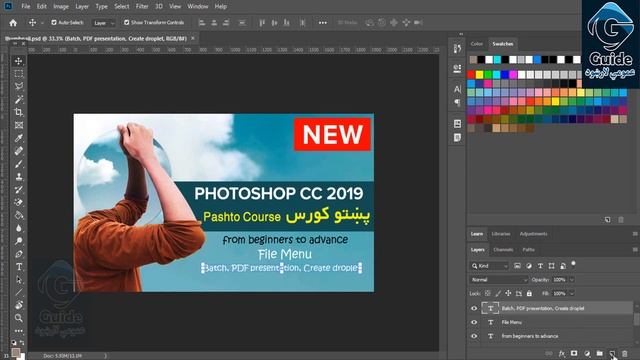Hide the from beginners to advance layer

(474, 336)
